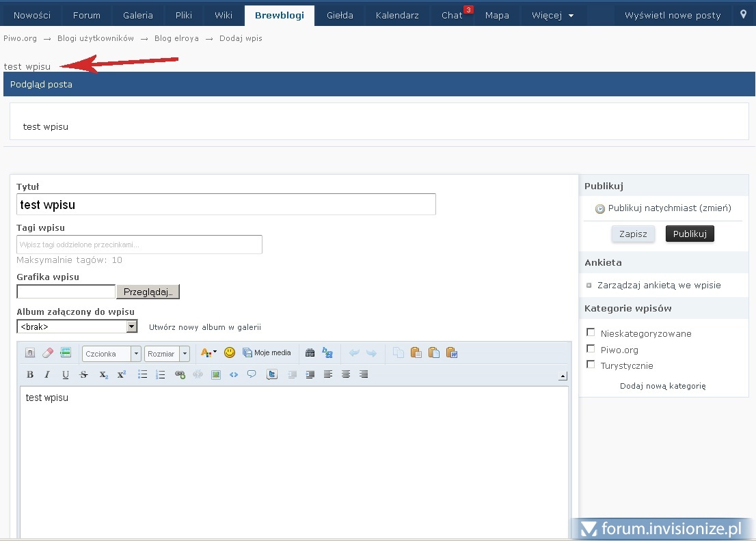Center align the text
This screenshot has width=756, height=541.
(x=346, y=374)
